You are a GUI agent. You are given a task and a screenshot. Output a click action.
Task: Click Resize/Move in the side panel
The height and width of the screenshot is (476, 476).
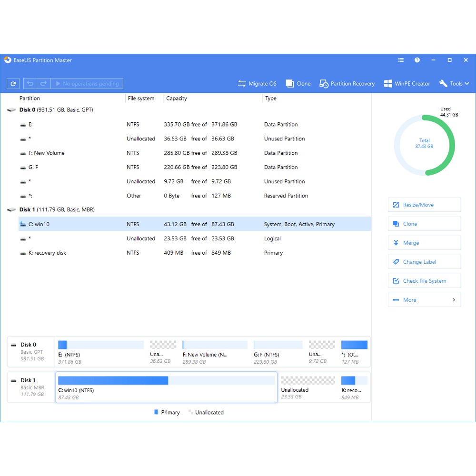pyautogui.click(x=424, y=205)
